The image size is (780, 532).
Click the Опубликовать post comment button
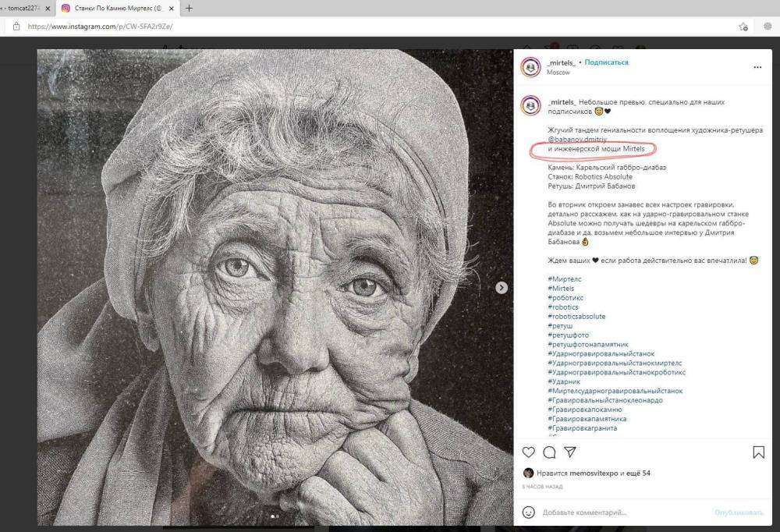[x=739, y=512]
